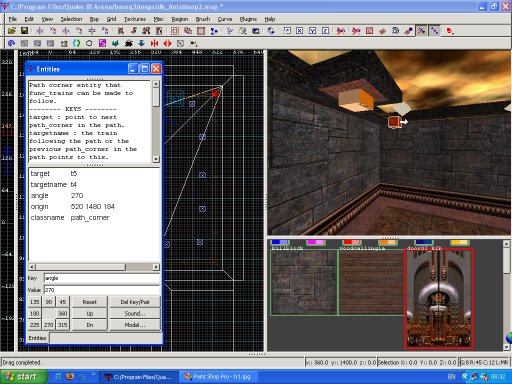This screenshot has height=384, width=512.
Task: Click the X-axis rotate toolbar icon
Action: (x=53, y=31)
